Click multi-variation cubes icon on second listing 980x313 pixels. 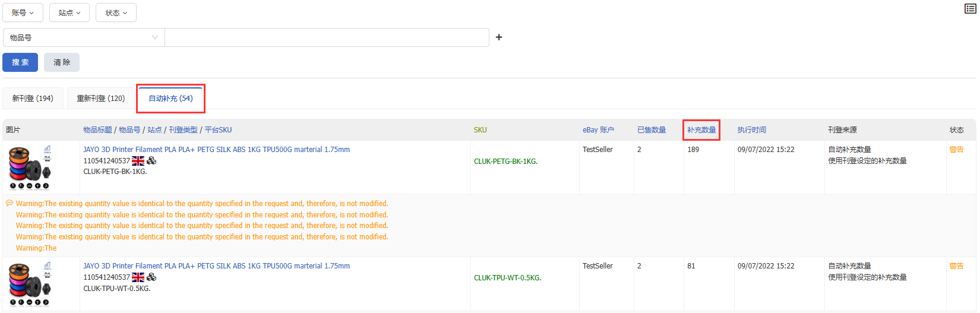click(x=151, y=277)
